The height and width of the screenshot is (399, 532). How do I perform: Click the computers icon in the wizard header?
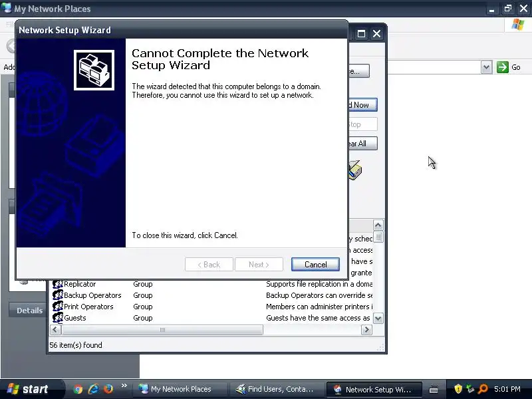click(94, 70)
